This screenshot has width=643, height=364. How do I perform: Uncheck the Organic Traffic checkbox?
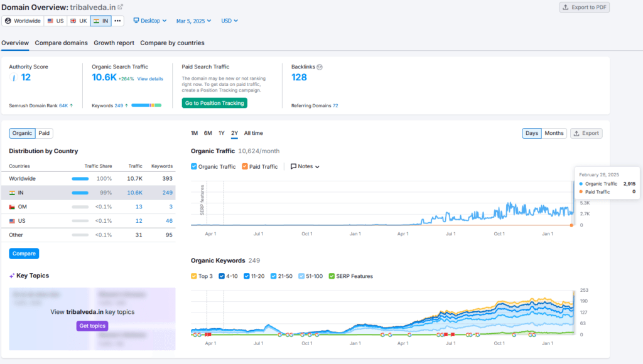click(194, 166)
